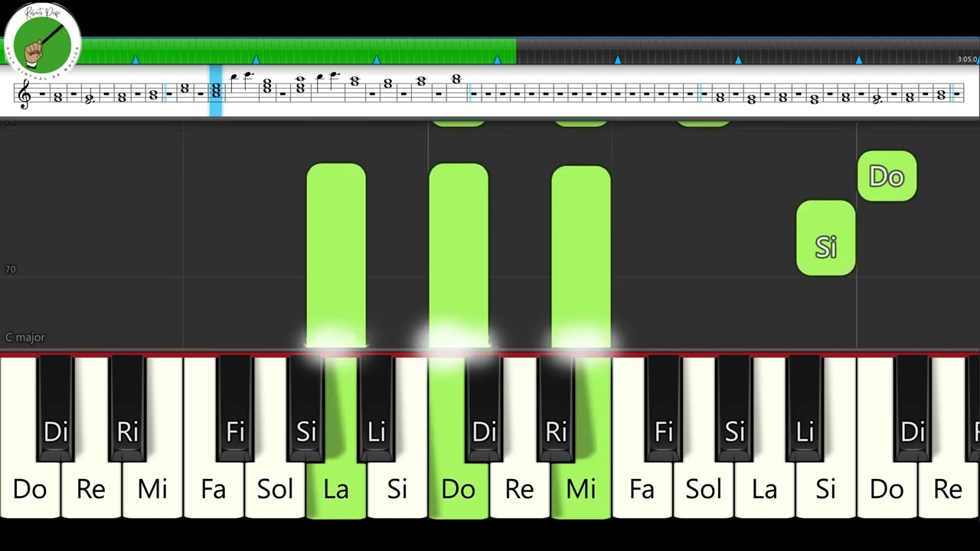Click the highlighted green La piano key
Viewport: 980px width, 551px height.
336,488
